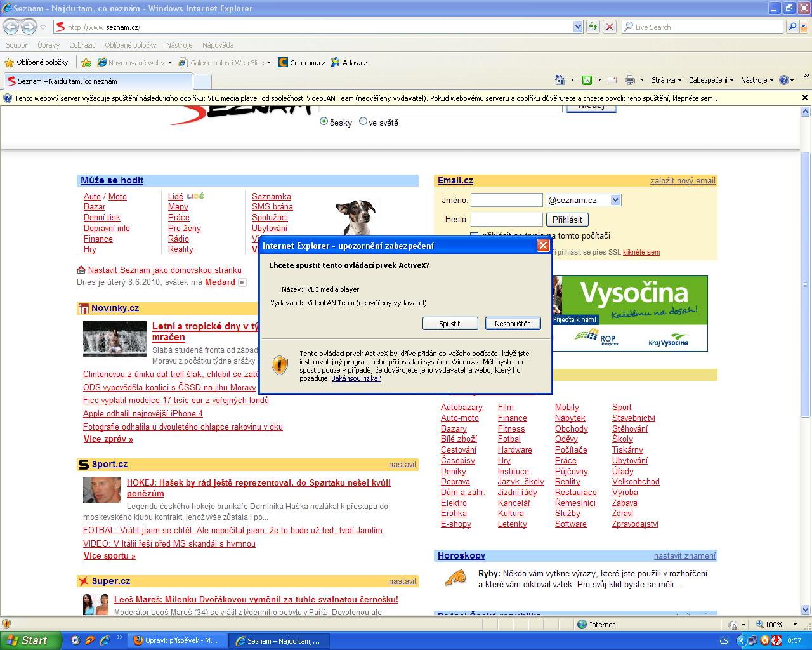Click the nastavit znamení link
This screenshot has width=812, height=650.
coord(684,556)
